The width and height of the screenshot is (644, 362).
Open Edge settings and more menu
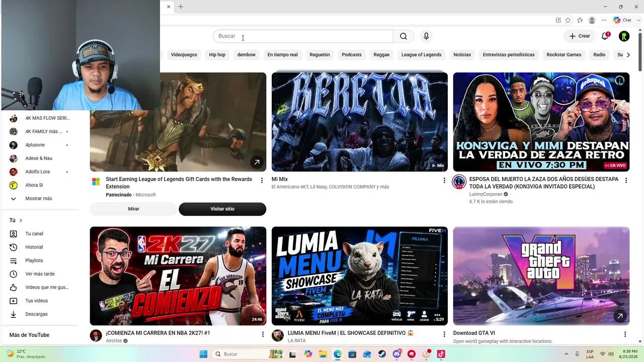pyautogui.click(x=604, y=20)
